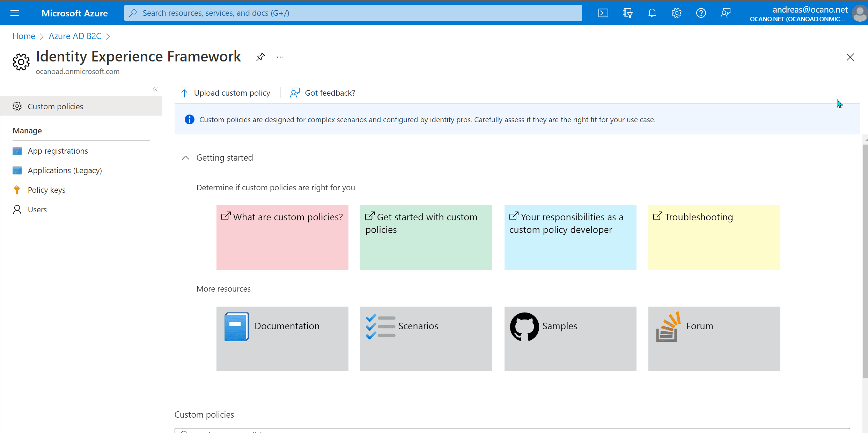
Task: Open the yellow Troubleshooting tile
Action: (714, 237)
